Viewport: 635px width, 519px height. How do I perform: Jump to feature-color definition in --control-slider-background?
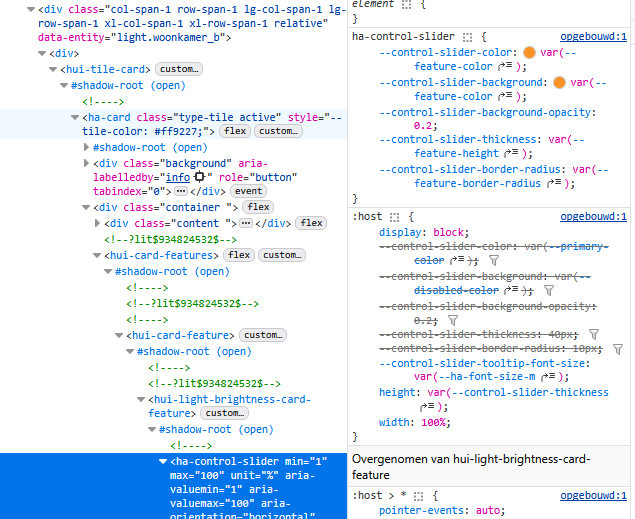point(505,96)
